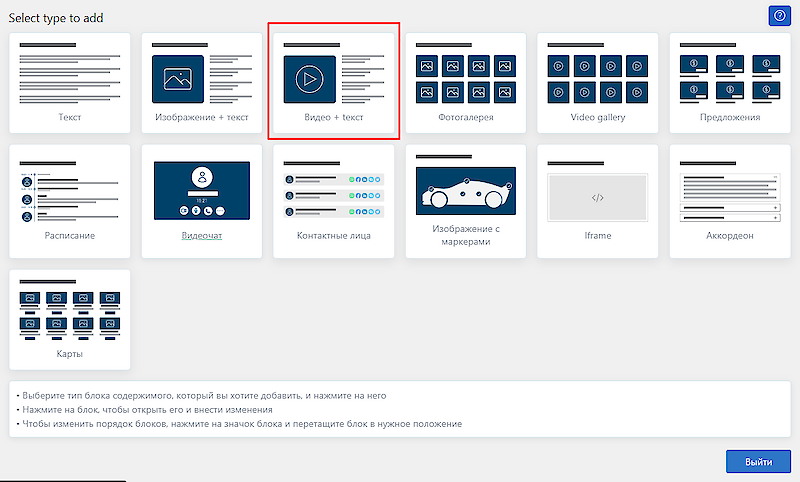Select the Предложения block icon
The height and width of the screenshot is (482, 800).
tap(730, 75)
